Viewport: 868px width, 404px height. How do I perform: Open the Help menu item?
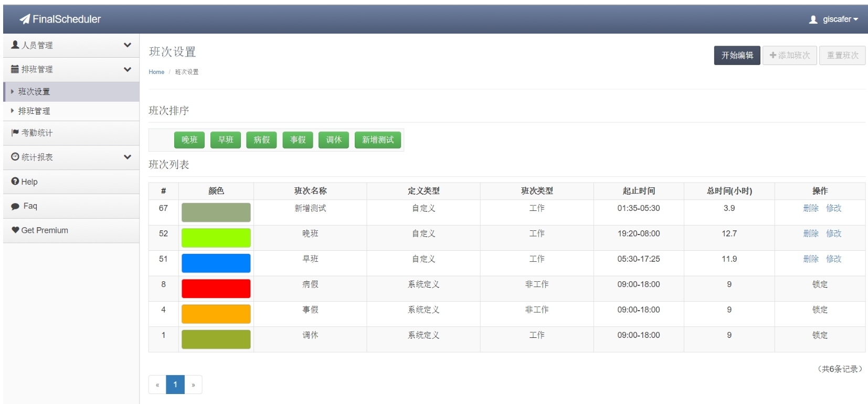tap(71, 182)
